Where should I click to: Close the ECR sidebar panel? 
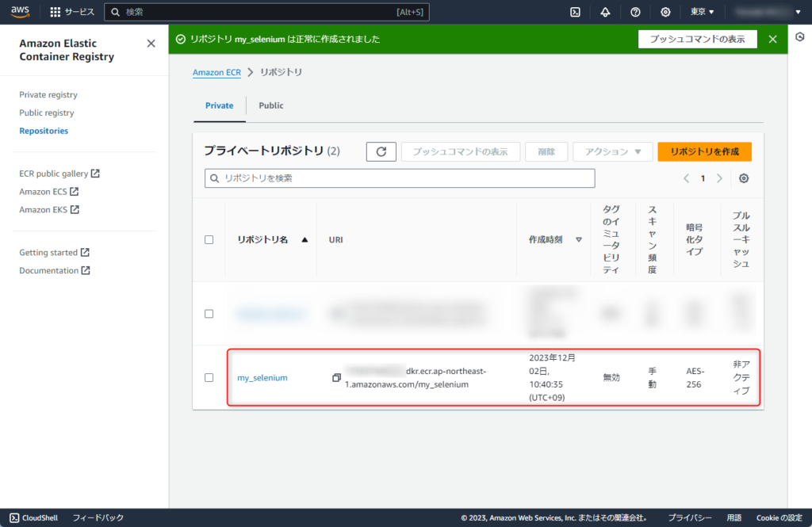(151, 44)
